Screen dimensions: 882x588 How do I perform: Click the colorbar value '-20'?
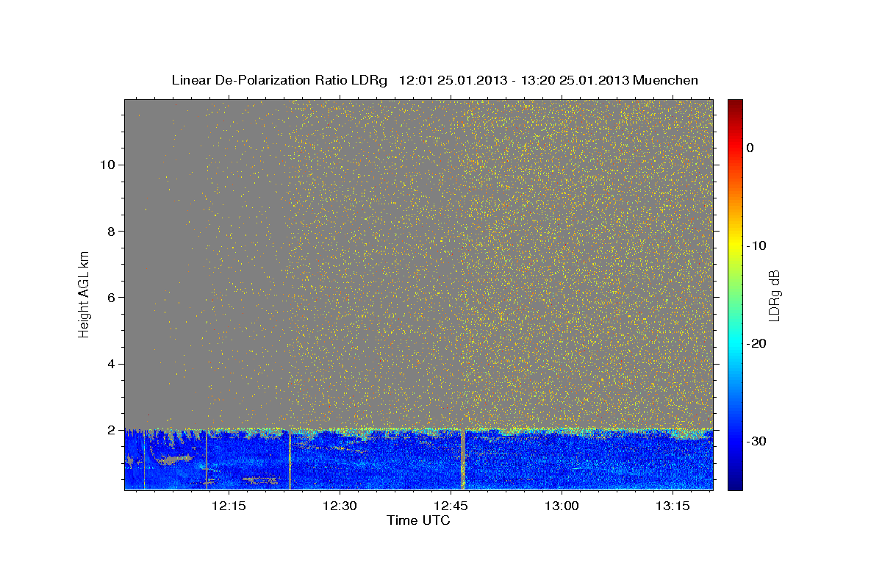[756, 343]
